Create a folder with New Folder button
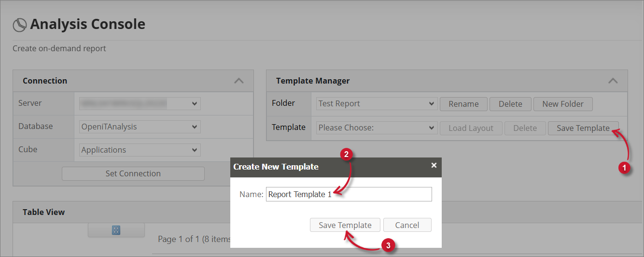This screenshot has width=644, height=257. [562, 104]
